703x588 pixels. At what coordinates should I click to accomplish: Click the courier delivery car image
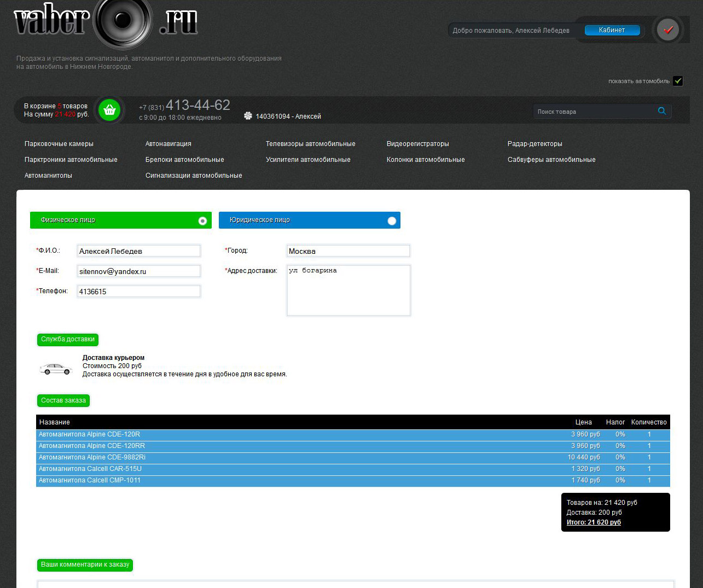pyautogui.click(x=56, y=369)
